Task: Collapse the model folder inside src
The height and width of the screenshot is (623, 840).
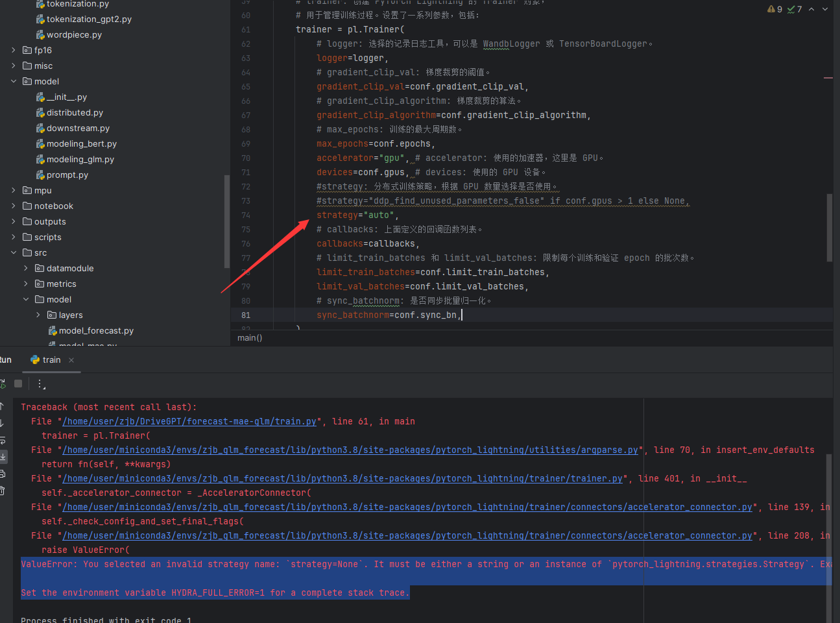Action: pos(26,299)
